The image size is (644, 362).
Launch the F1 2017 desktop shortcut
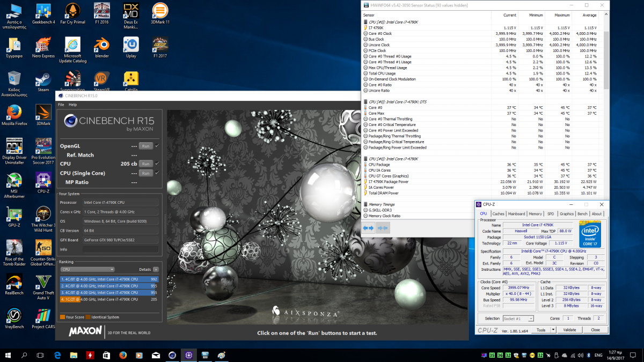tap(159, 48)
